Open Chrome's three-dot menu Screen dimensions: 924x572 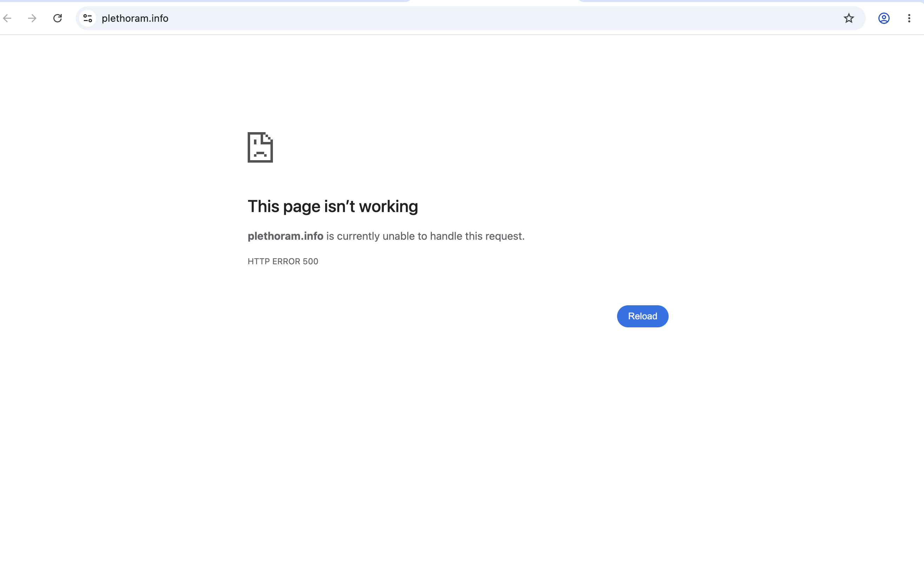point(909,18)
